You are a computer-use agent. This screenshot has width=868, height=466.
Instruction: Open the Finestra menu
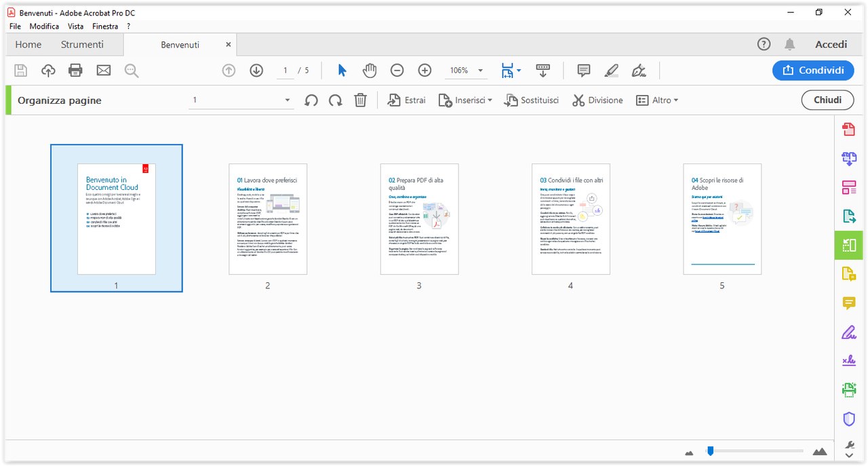pos(105,26)
